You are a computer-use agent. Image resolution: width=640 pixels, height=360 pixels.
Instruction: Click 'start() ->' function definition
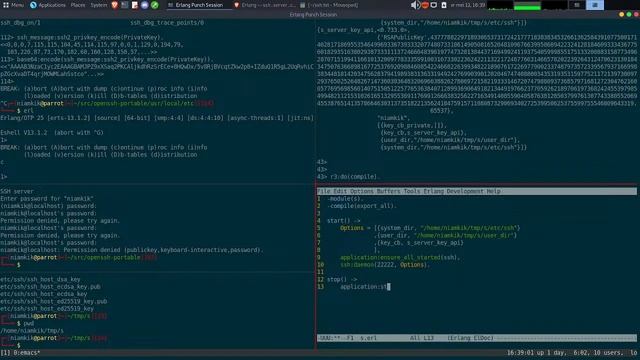tap(343, 221)
